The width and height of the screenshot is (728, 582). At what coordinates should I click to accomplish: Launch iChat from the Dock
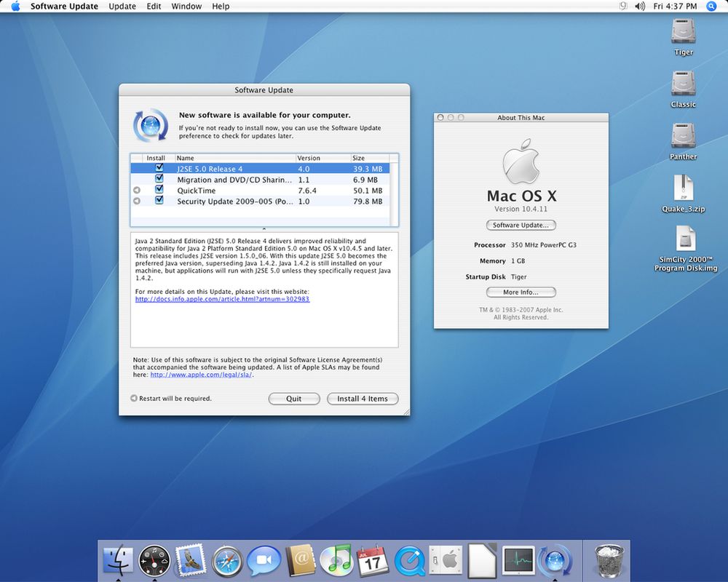pos(264,560)
